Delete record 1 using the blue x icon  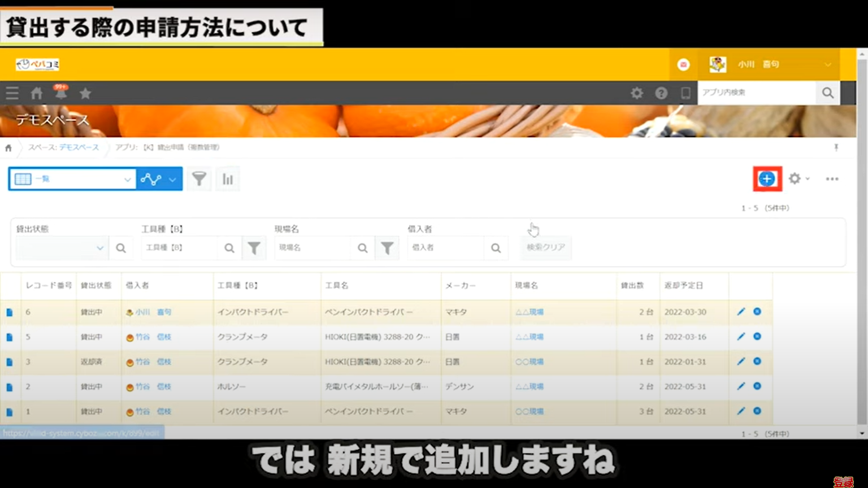coord(757,412)
